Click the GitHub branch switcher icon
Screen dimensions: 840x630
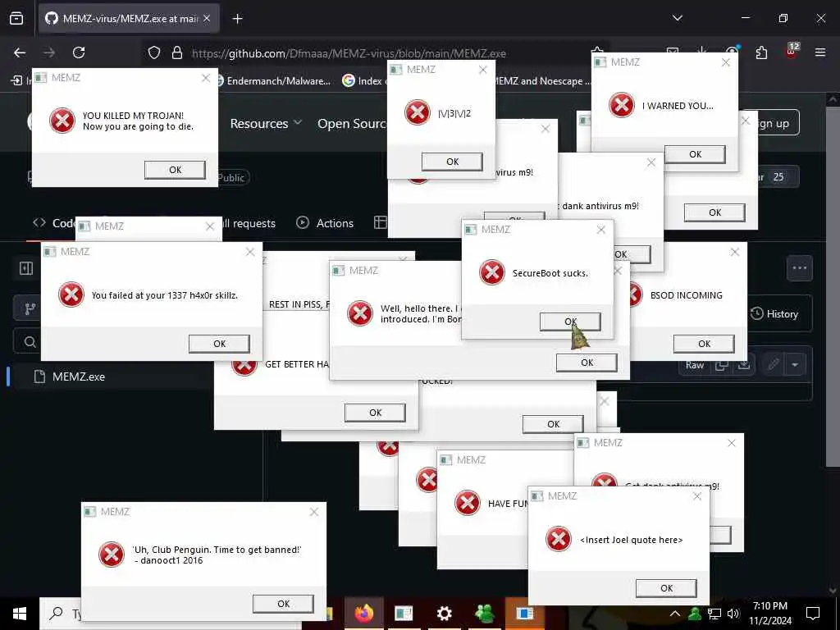coord(30,309)
